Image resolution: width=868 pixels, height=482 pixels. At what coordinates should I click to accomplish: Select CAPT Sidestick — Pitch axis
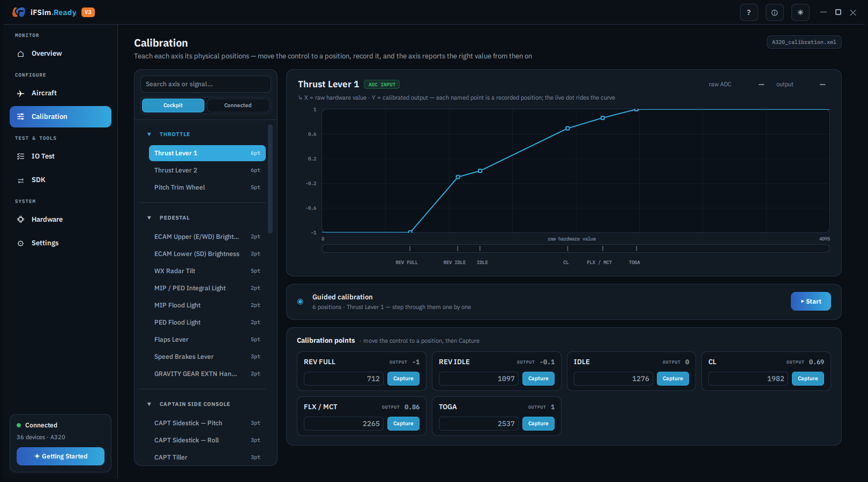click(207, 423)
